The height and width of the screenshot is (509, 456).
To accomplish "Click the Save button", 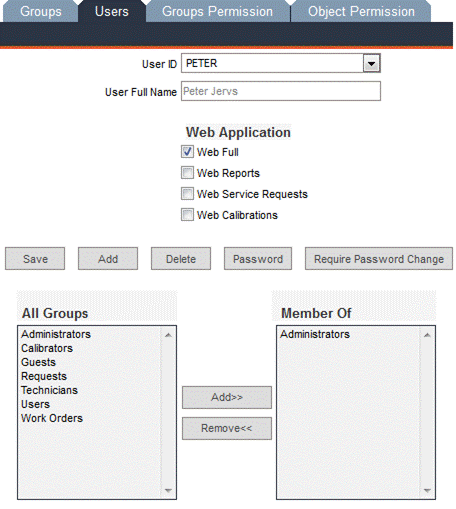I will 35,259.
